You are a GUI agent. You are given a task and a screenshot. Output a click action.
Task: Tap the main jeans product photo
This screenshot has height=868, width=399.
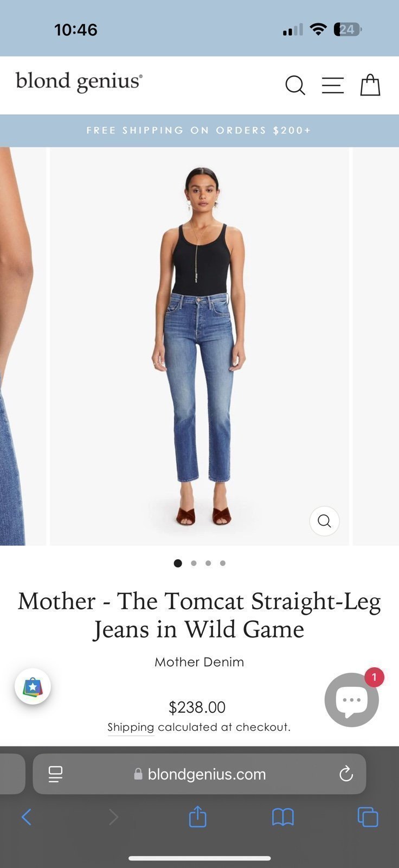point(200,346)
